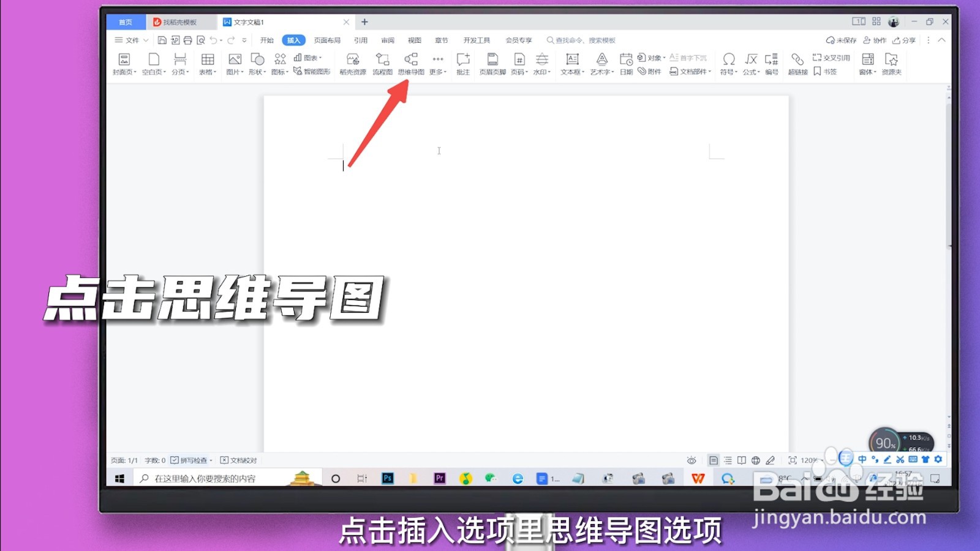Open the table (表格) dropdown
This screenshot has height=551, width=980.
[208, 64]
